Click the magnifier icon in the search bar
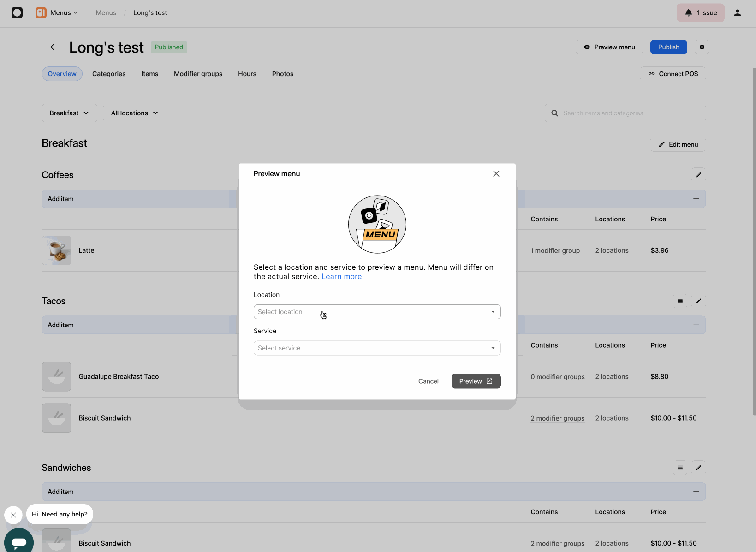Image resolution: width=756 pixels, height=552 pixels. (554, 113)
